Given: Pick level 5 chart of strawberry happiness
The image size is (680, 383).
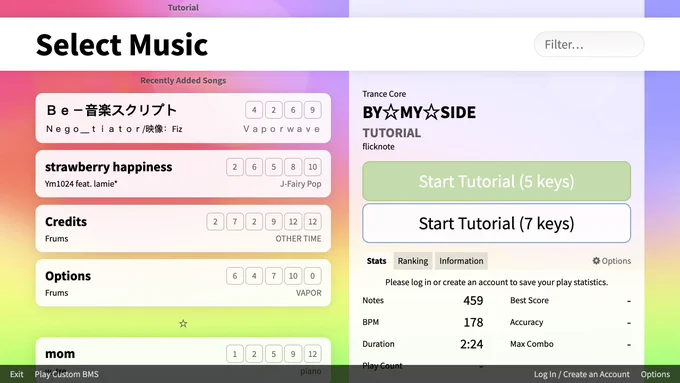Looking at the screenshot, I should [274, 167].
